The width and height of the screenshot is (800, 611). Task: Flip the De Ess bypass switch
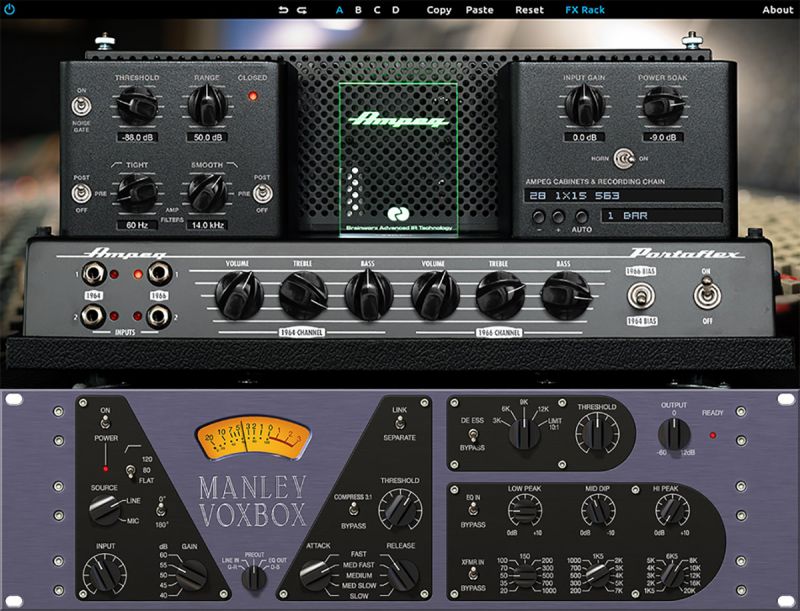click(473, 435)
